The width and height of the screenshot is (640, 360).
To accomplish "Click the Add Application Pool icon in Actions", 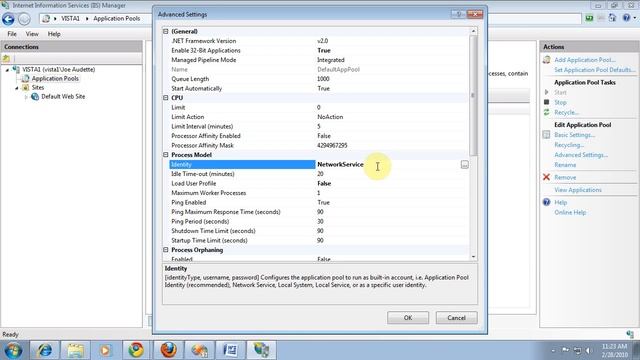I will 547,60.
